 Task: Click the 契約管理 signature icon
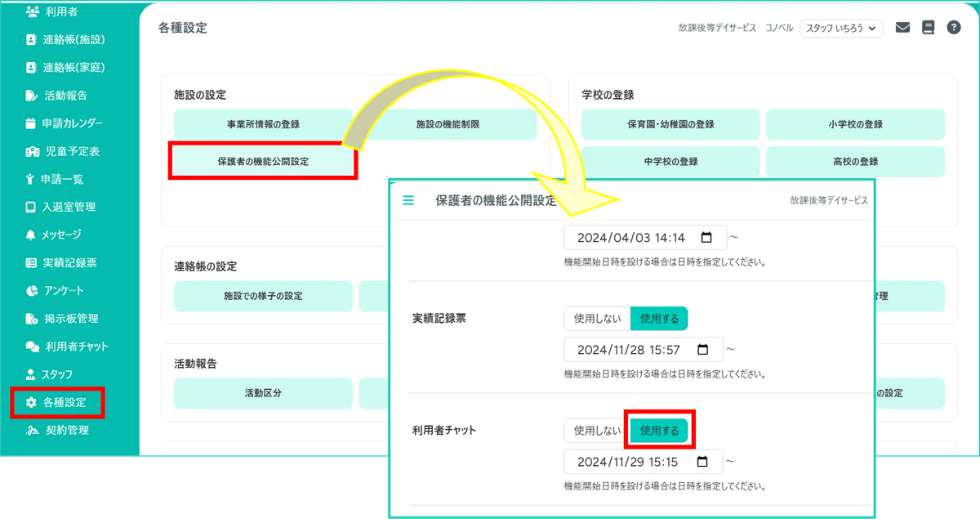[x=32, y=430]
